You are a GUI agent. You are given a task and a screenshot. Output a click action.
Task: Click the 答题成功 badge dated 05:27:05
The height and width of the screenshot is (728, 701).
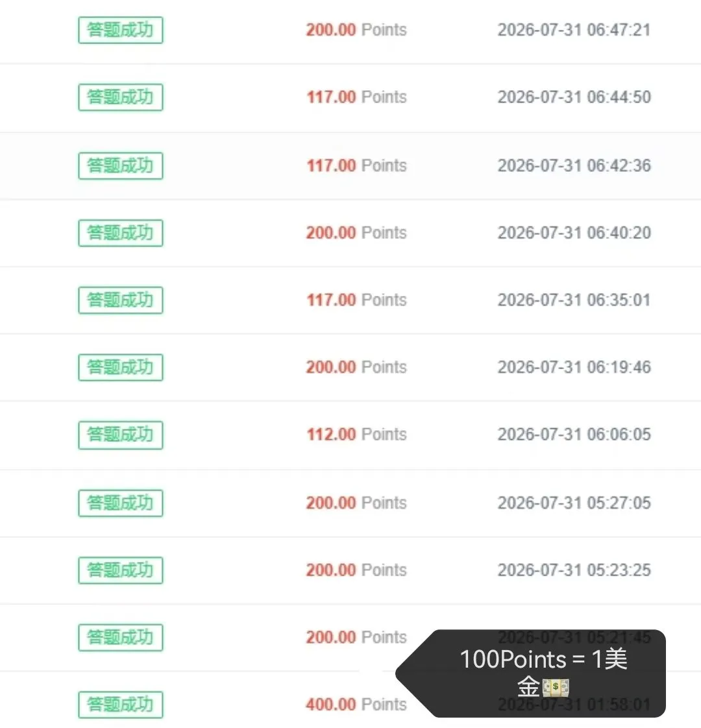pos(120,503)
